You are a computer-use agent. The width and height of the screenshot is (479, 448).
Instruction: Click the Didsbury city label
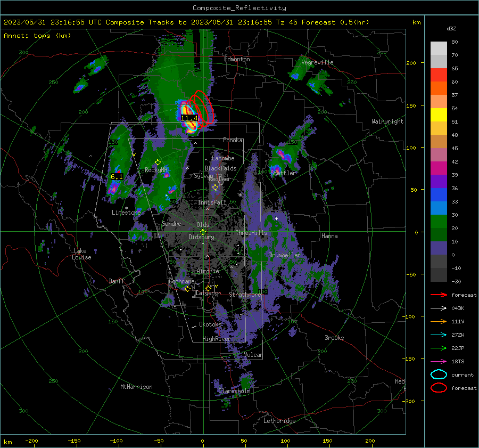click(x=201, y=237)
